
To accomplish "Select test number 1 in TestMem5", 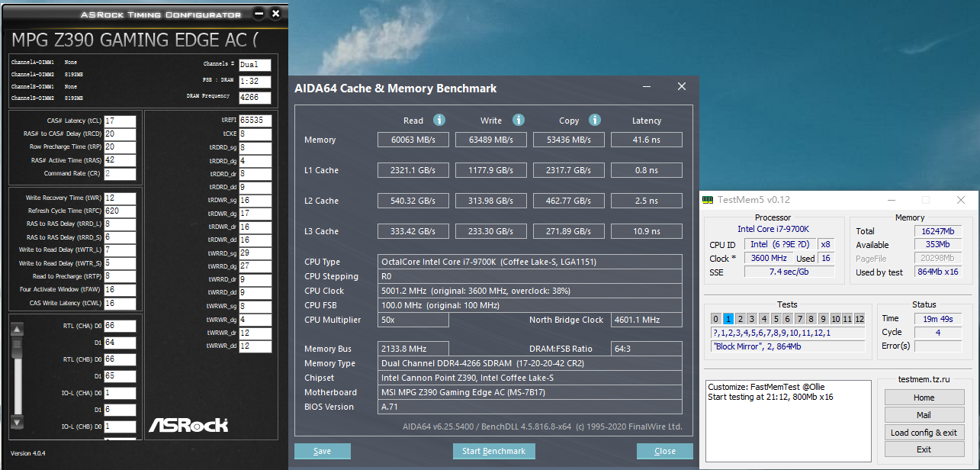I will 728,319.
